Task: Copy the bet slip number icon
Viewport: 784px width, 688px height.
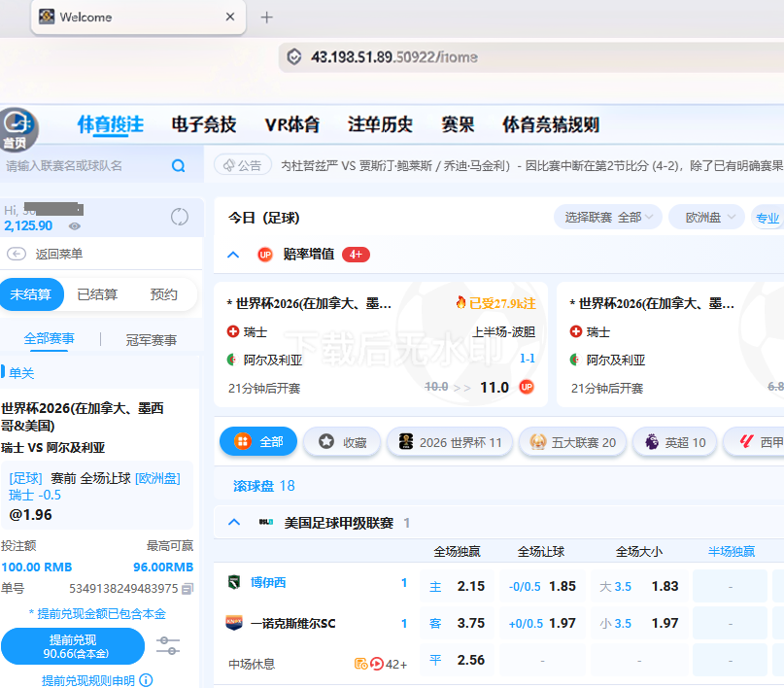Action: pyautogui.click(x=187, y=589)
